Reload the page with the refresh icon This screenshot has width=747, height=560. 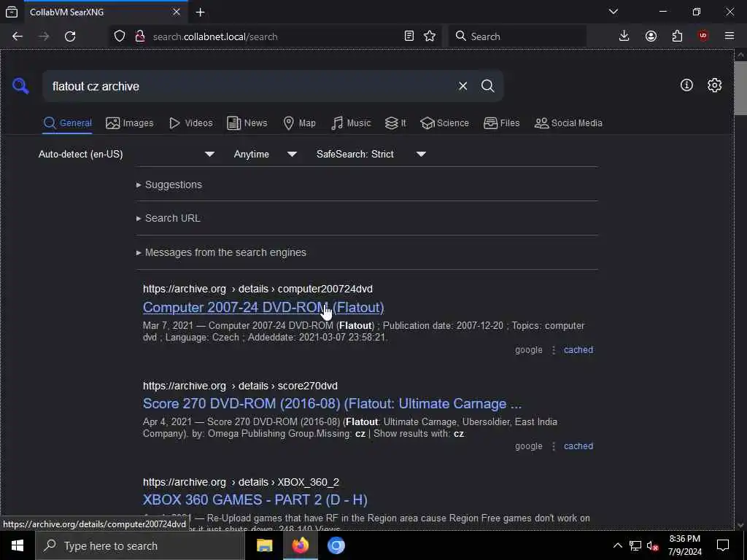pyautogui.click(x=70, y=36)
